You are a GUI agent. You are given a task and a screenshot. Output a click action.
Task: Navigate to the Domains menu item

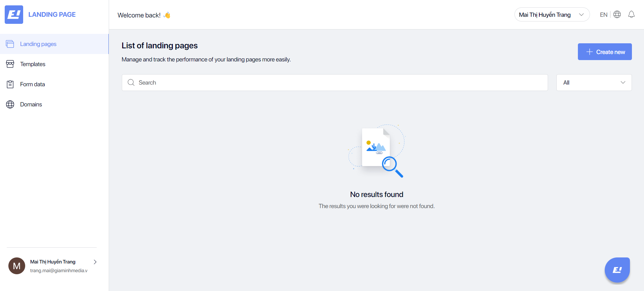click(31, 104)
